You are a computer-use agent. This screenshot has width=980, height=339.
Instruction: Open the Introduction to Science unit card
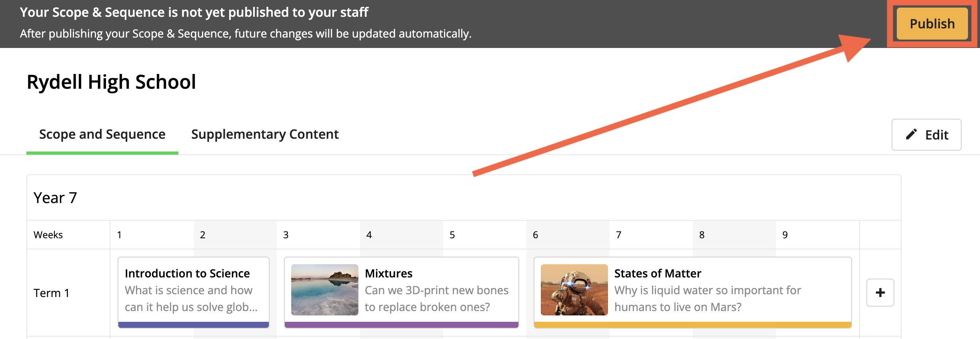194,292
